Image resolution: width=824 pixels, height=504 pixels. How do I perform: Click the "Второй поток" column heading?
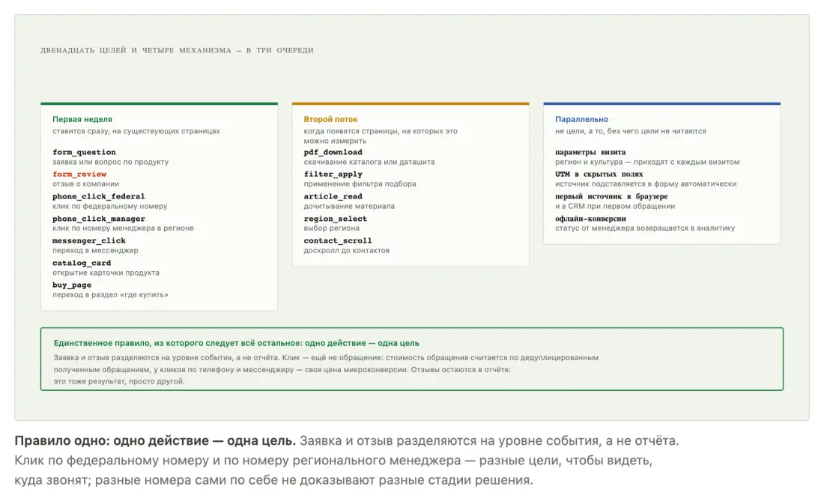pos(330,119)
